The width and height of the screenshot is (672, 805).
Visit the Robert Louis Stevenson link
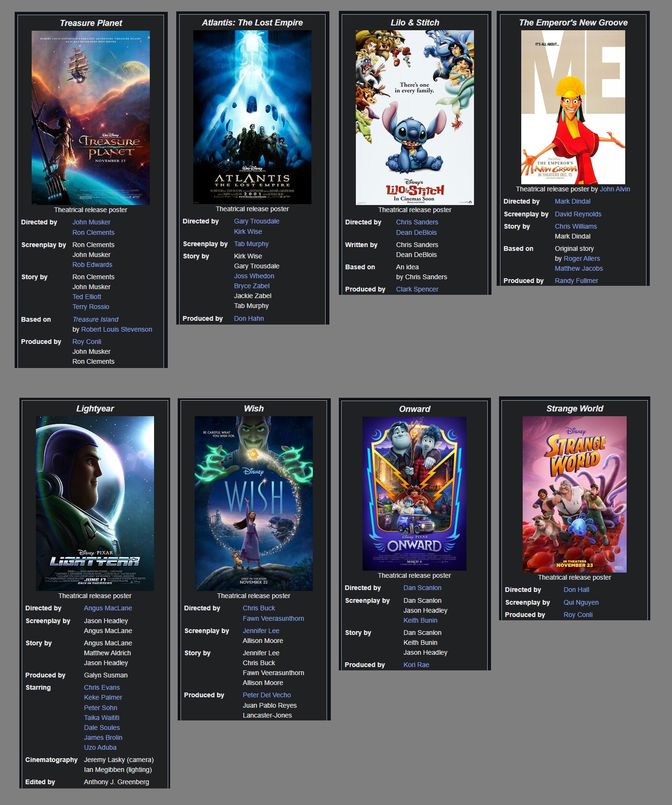[x=117, y=329]
